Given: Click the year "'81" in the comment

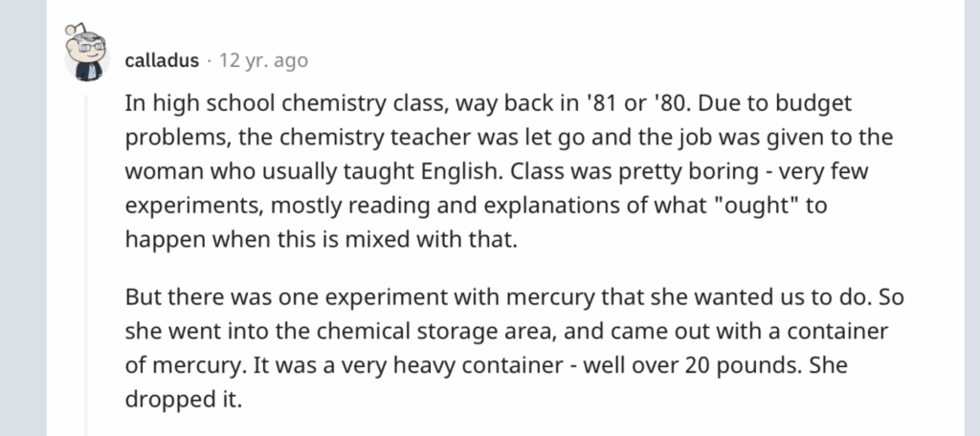Looking at the screenshot, I should tap(600, 103).
